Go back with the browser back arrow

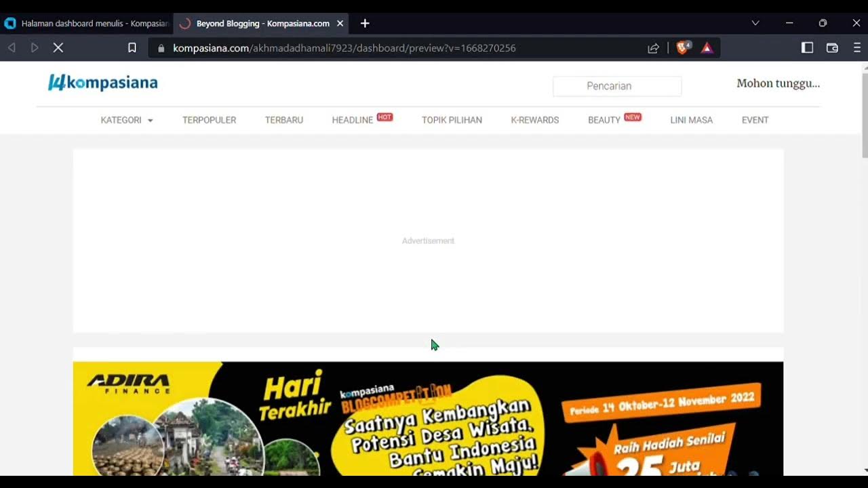click(12, 48)
